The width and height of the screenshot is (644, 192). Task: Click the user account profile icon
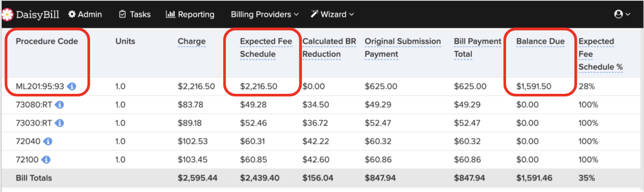coord(618,14)
